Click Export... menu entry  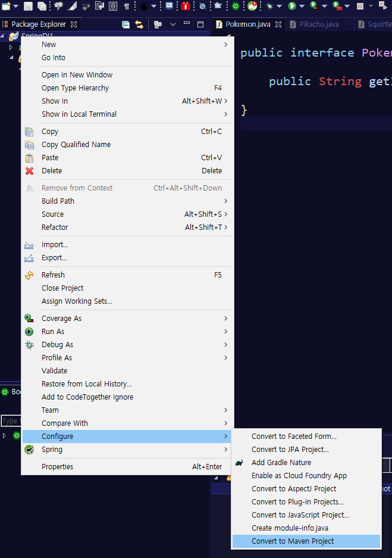point(128,258)
